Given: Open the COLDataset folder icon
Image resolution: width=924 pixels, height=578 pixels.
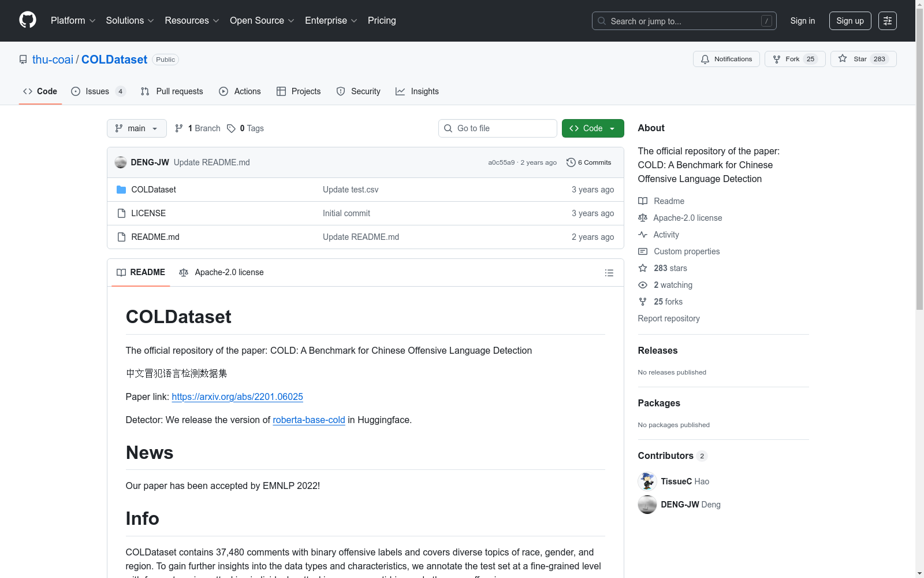Looking at the screenshot, I should (121, 190).
